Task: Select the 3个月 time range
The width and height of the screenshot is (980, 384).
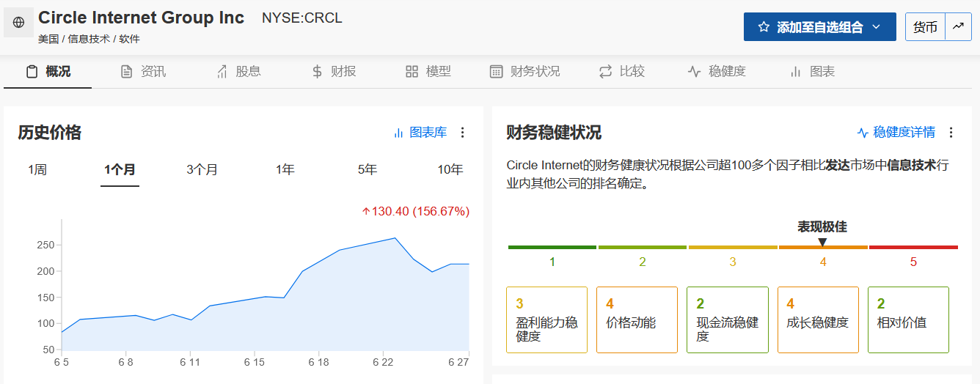Action: click(x=202, y=170)
